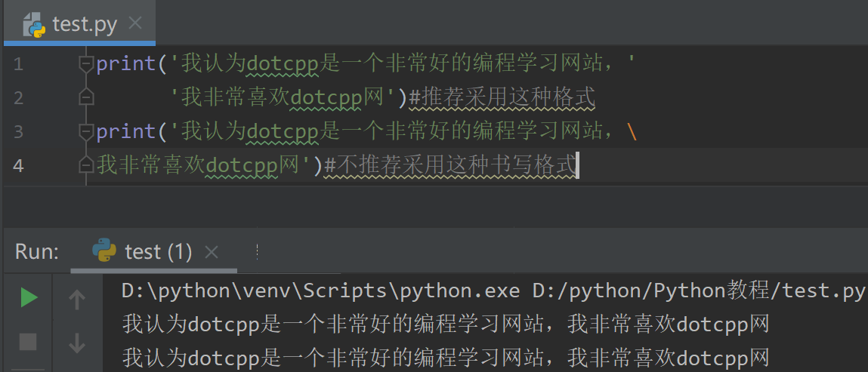Screen dimensions: 868x372
Task: Close the test (1) run tab
Action: click(212, 251)
